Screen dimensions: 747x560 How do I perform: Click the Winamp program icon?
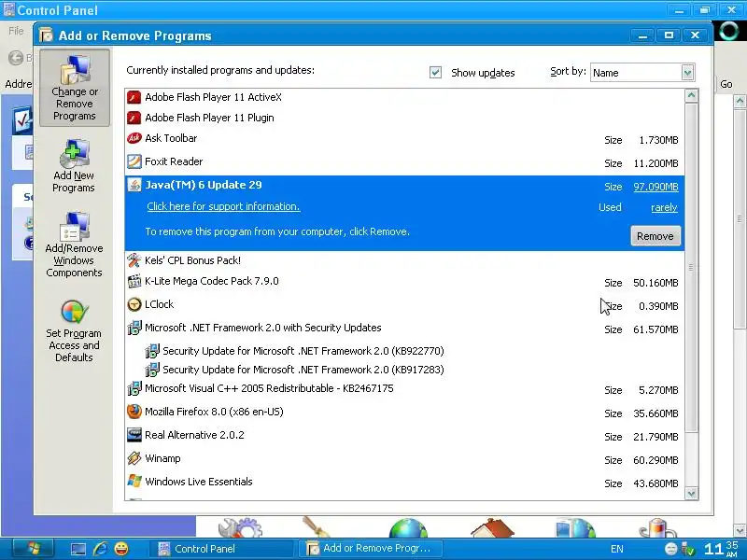click(134, 458)
